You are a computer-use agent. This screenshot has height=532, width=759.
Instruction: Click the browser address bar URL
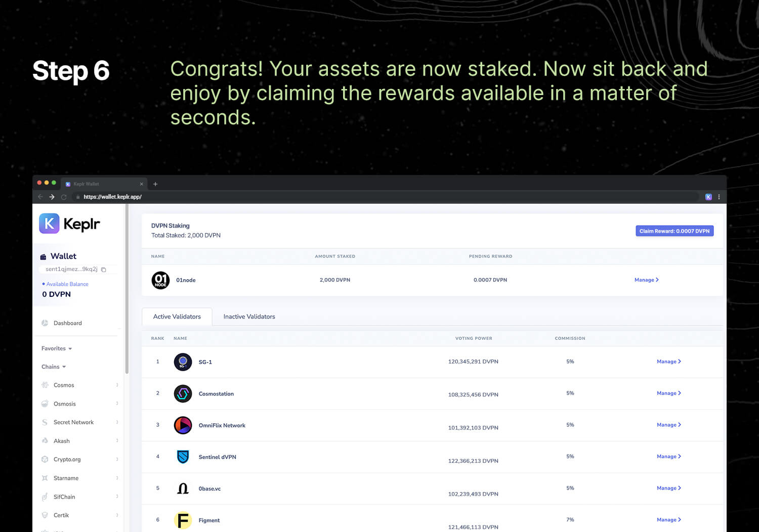click(x=112, y=197)
